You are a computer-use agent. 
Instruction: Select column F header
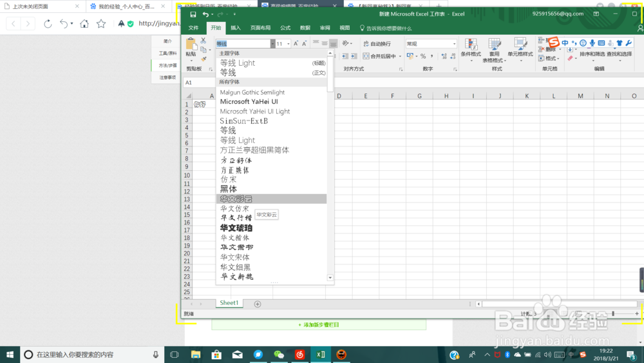coord(393,96)
